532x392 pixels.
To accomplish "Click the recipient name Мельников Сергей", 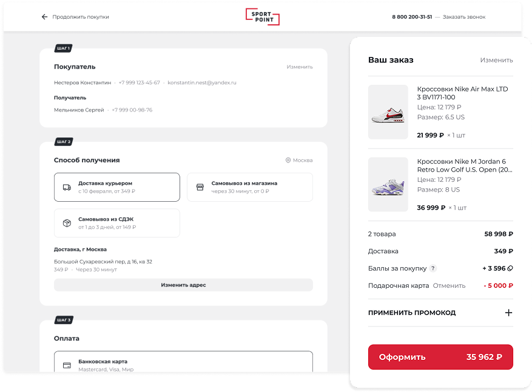I will 79,110.
